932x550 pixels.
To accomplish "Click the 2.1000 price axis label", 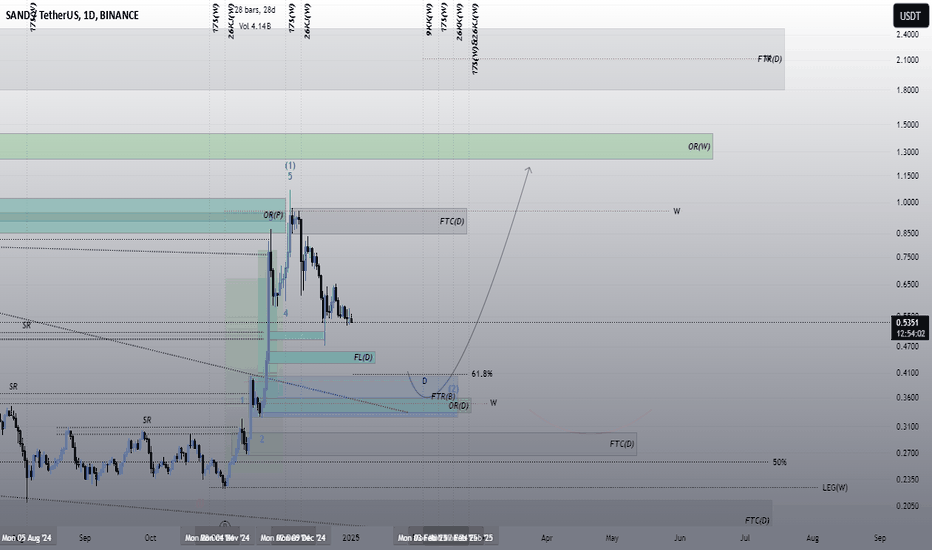I will click(x=907, y=60).
